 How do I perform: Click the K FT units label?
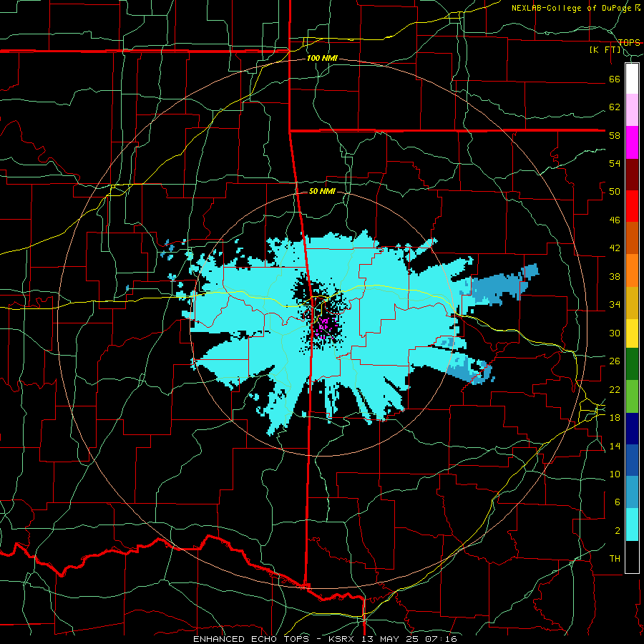coord(605,49)
